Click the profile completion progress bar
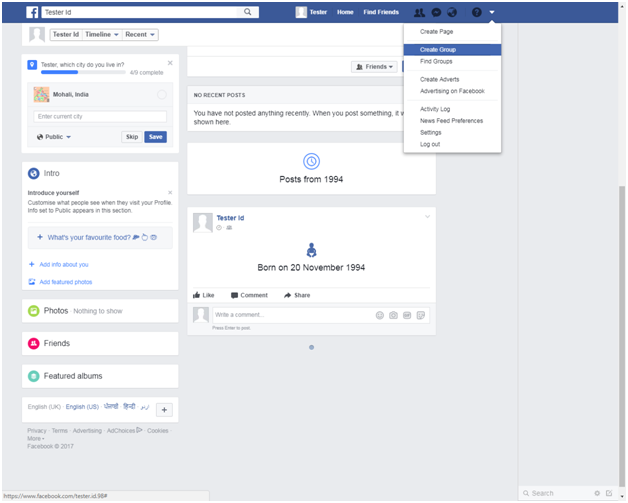Screen dimensions: 628x503 [x=83, y=72]
